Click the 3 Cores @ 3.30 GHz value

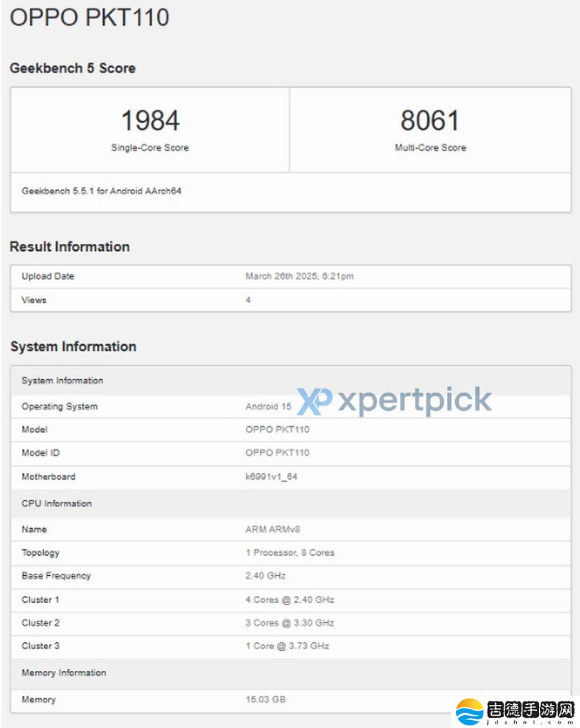click(x=290, y=623)
